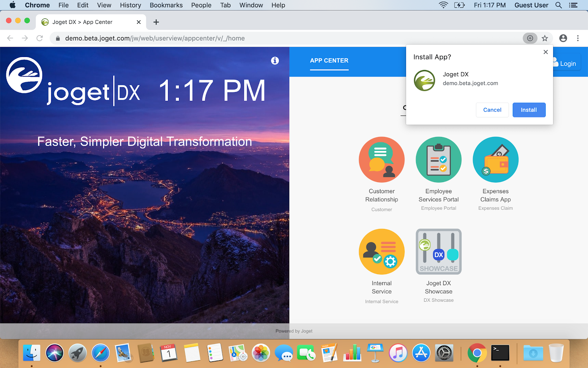This screenshot has height=368, width=588.
Task: Reload the page
Action: (x=40, y=38)
